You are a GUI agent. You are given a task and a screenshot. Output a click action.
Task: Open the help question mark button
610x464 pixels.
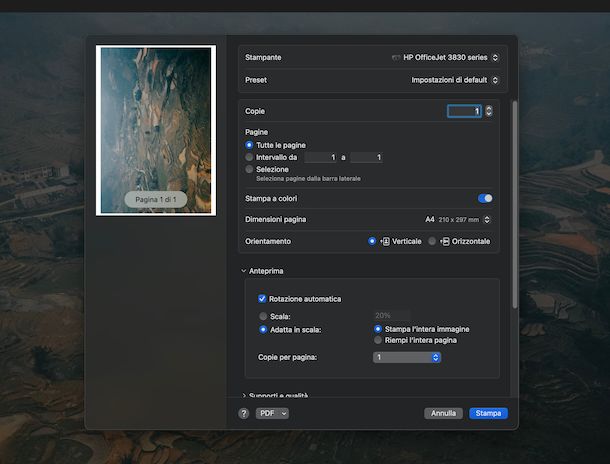click(244, 413)
